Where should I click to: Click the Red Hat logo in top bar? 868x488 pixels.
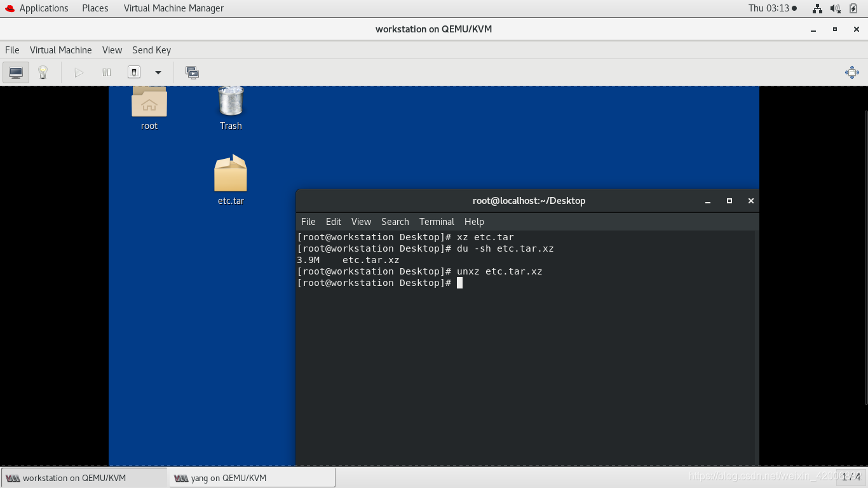pyautogui.click(x=10, y=8)
